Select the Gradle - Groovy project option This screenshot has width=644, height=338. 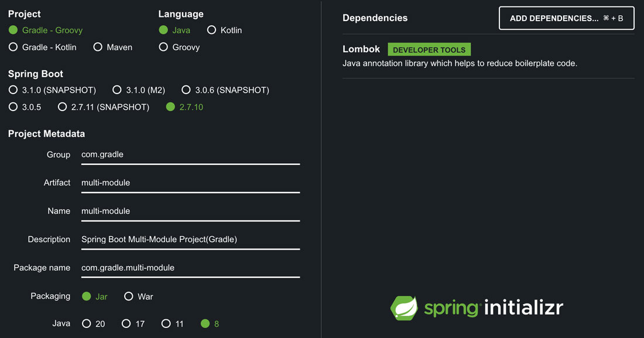click(x=46, y=30)
